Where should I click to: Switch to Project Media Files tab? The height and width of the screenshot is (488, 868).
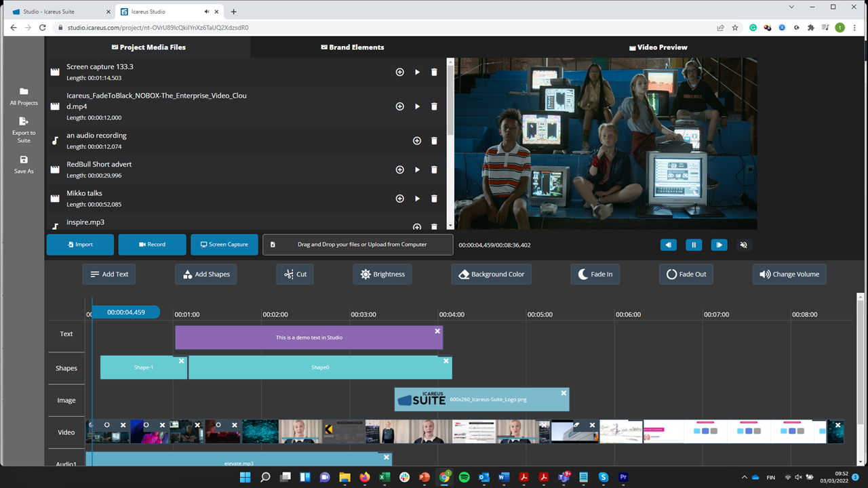(148, 47)
